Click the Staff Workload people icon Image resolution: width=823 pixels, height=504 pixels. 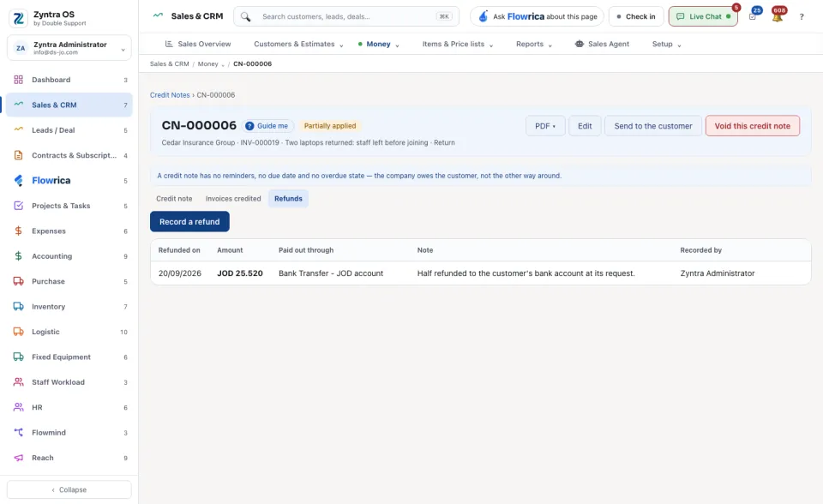tap(18, 381)
